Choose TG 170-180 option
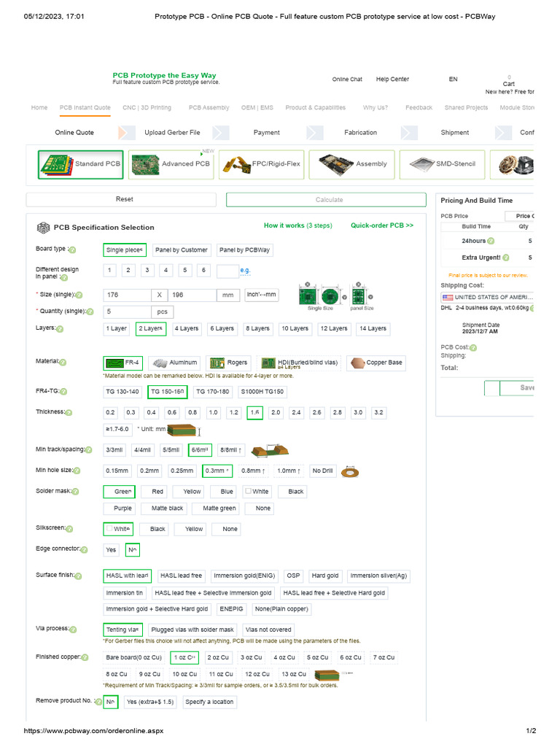560x747 pixels. 212,392
